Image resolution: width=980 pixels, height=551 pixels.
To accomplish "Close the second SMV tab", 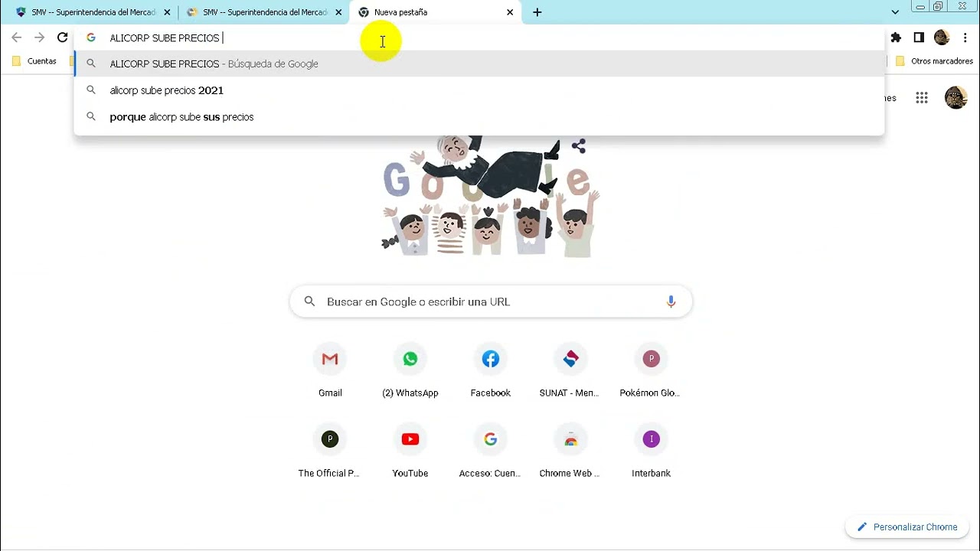I will (x=338, y=12).
